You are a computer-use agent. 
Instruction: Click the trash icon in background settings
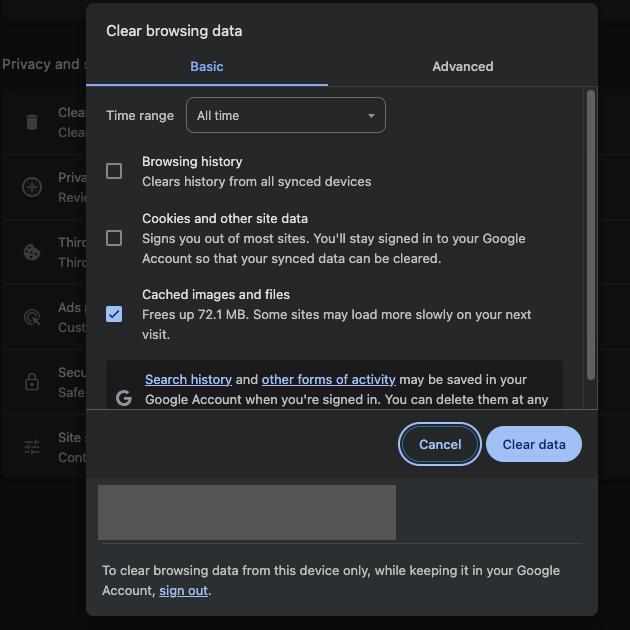(32, 122)
